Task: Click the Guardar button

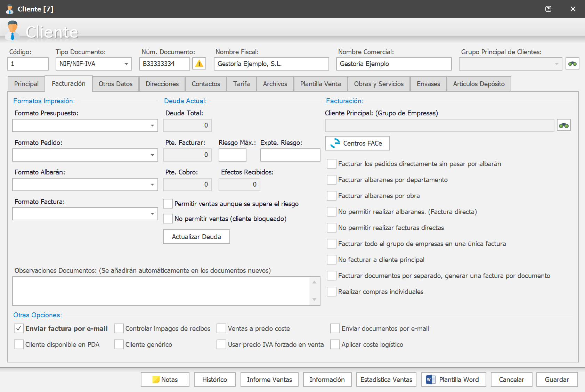Action: coord(557,379)
